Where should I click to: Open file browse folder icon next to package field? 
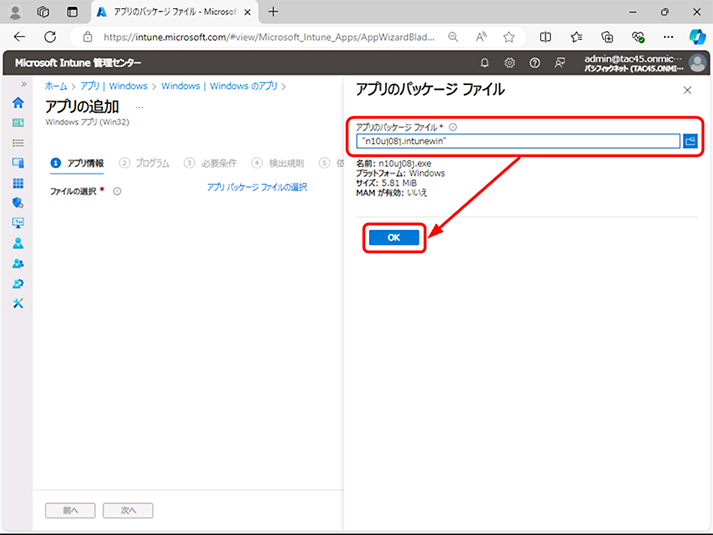[690, 141]
